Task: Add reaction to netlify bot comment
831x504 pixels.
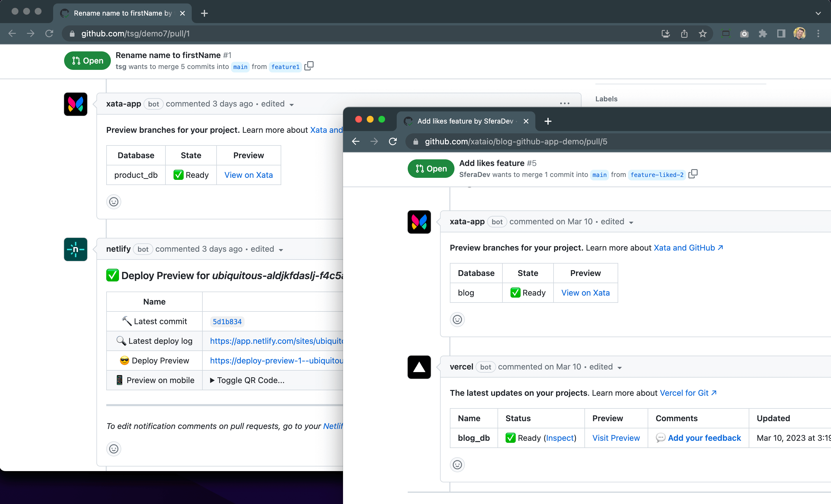Action: click(x=114, y=449)
